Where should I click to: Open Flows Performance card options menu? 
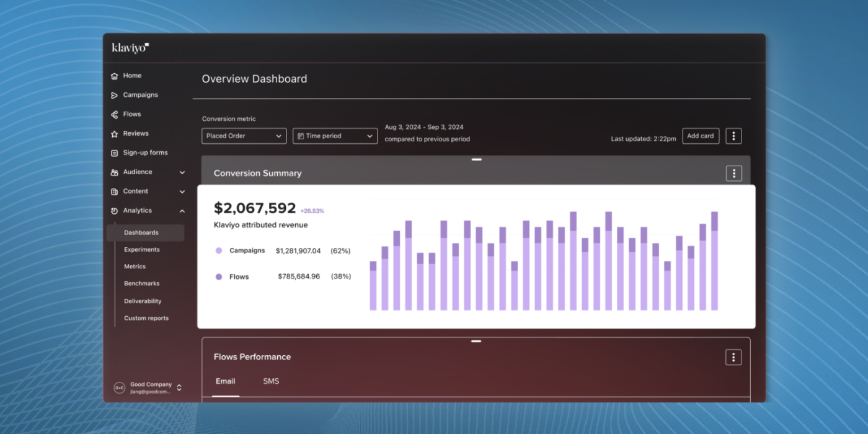pyautogui.click(x=733, y=357)
